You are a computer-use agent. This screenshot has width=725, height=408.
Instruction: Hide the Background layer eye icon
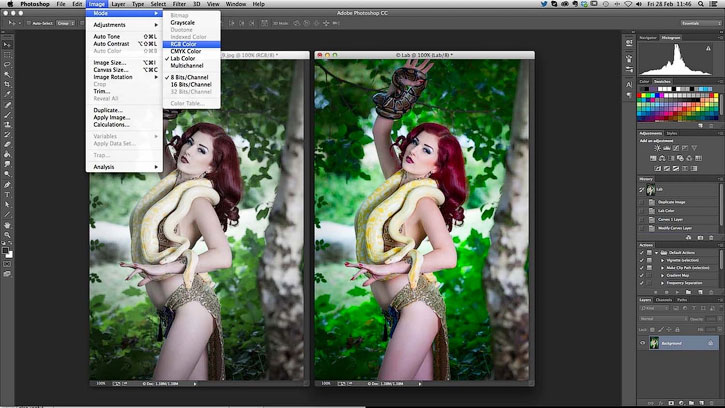coord(643,343)
